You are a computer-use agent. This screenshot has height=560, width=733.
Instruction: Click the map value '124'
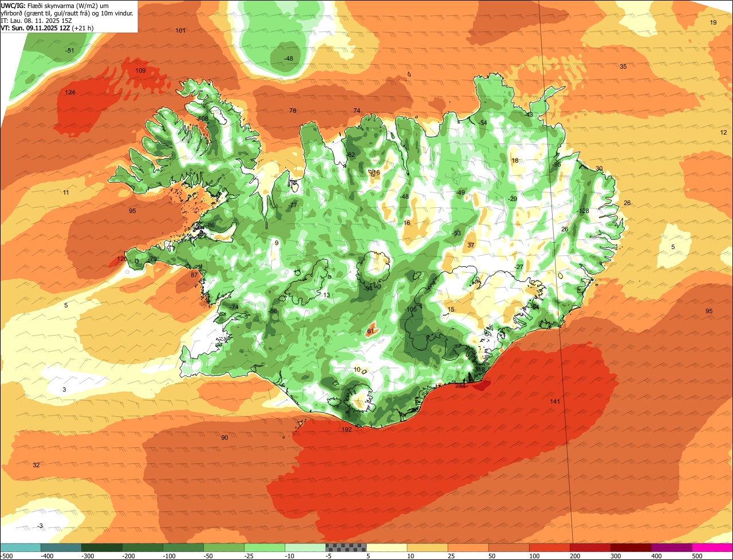(70, 92)
